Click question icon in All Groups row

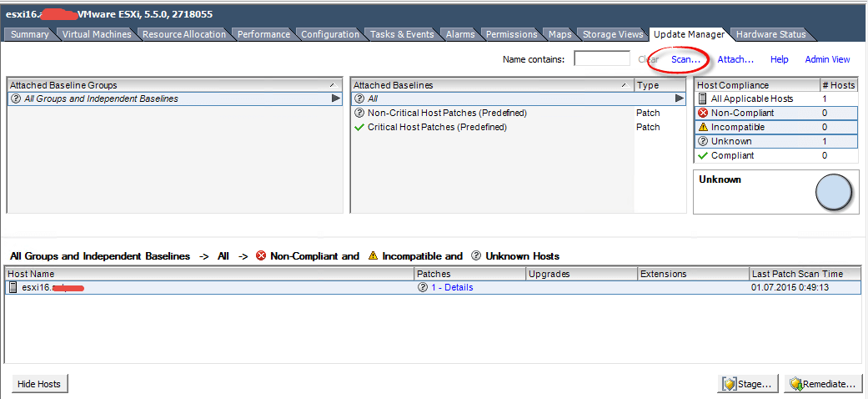pos(16,98)
